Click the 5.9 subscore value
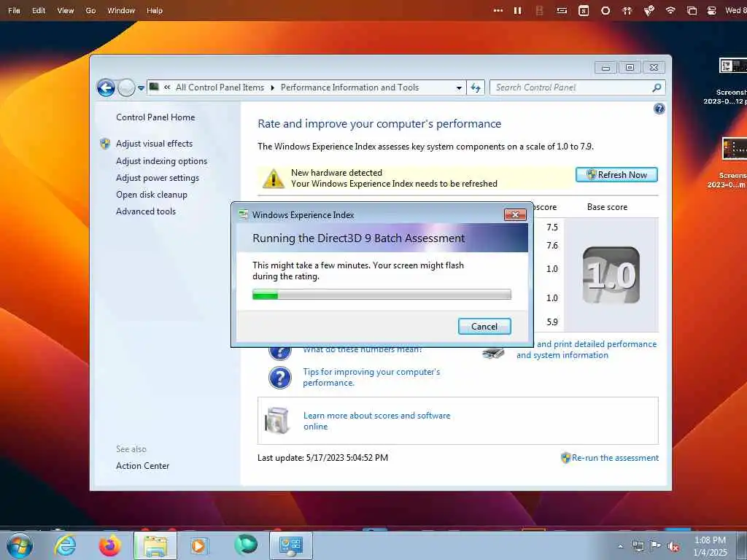 [x=552, y=322]
